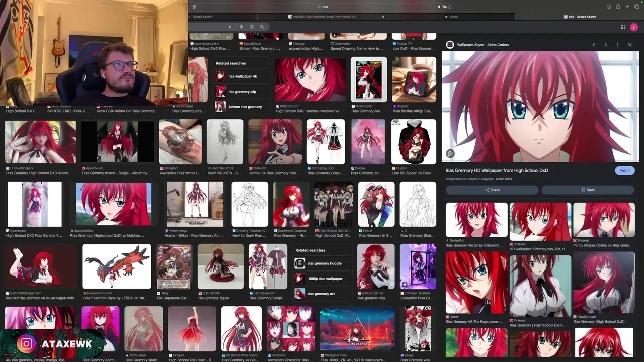
Task: Open the rias gremory wig thumbnail
Action: [376, 267]
